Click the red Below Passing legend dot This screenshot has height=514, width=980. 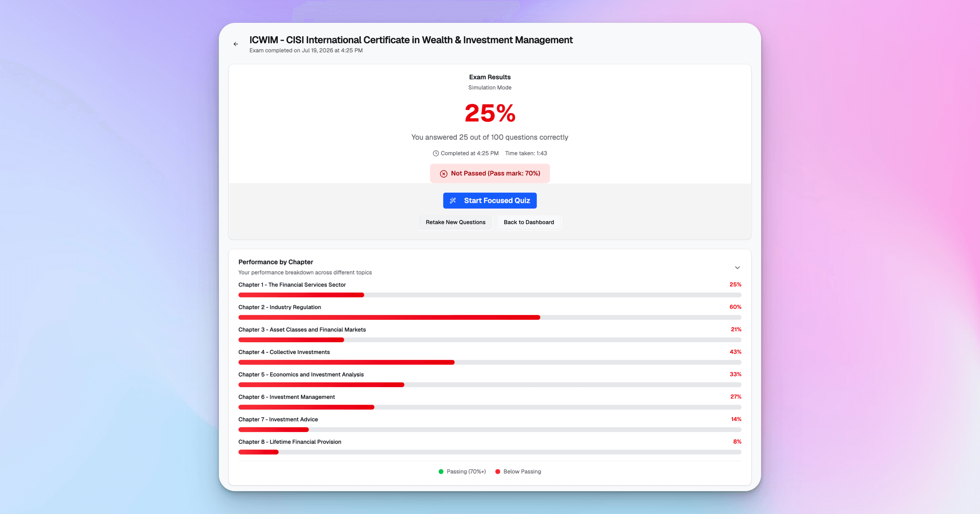(498, 472)
